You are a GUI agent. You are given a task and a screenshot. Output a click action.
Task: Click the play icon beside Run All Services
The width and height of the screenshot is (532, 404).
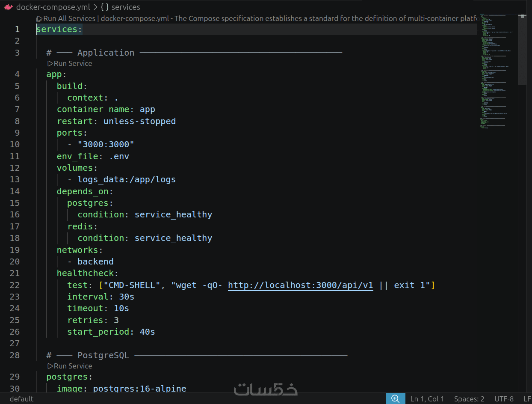click(x=39, y=18)
